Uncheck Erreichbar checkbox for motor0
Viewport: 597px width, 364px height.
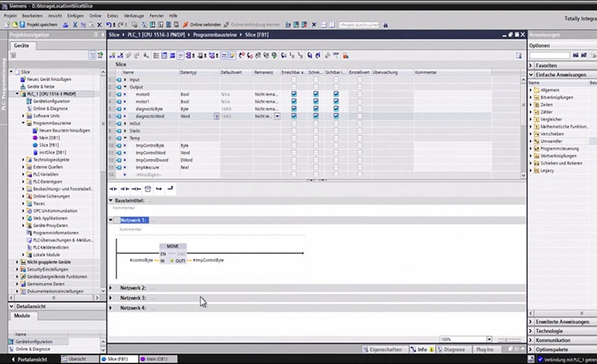tap(294, 94)
